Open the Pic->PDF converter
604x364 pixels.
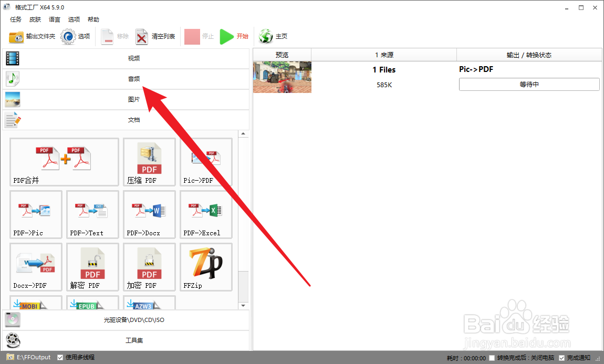[206, 162]
